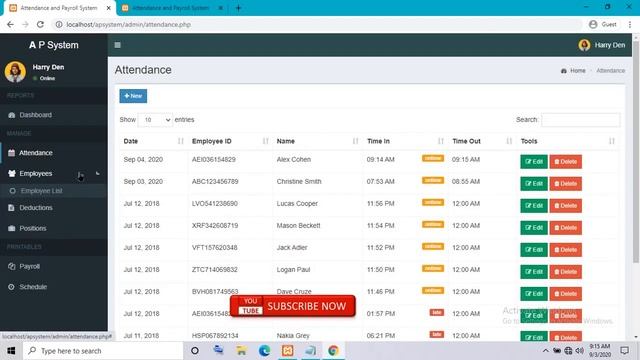
Task: Sort table by Time In column
Action: [x=405, y=141]
